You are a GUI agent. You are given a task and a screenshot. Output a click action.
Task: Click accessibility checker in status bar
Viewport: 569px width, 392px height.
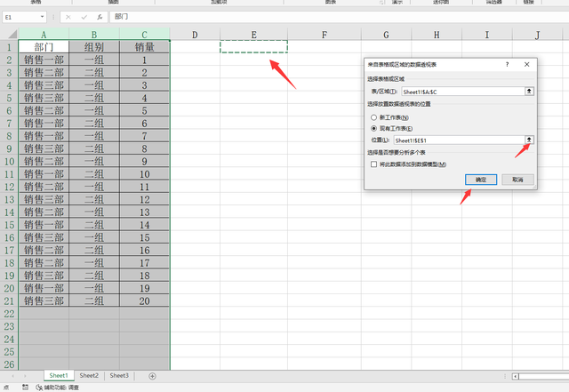coord(57,388)
